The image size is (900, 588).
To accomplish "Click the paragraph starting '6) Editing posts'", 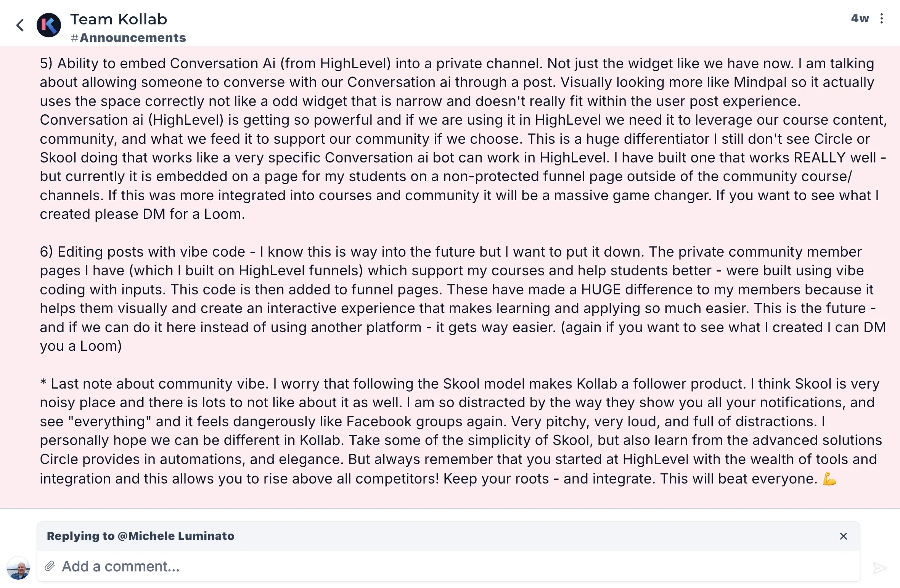I will pyautogui.click(x=463, y=299).
